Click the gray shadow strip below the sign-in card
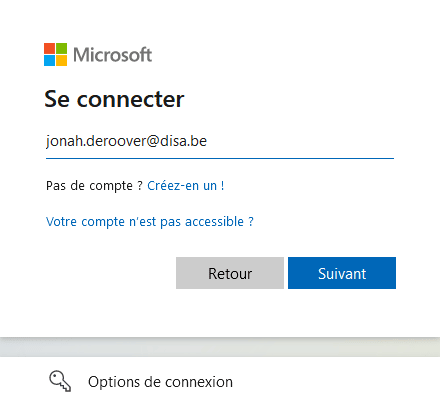 (220, 347)
